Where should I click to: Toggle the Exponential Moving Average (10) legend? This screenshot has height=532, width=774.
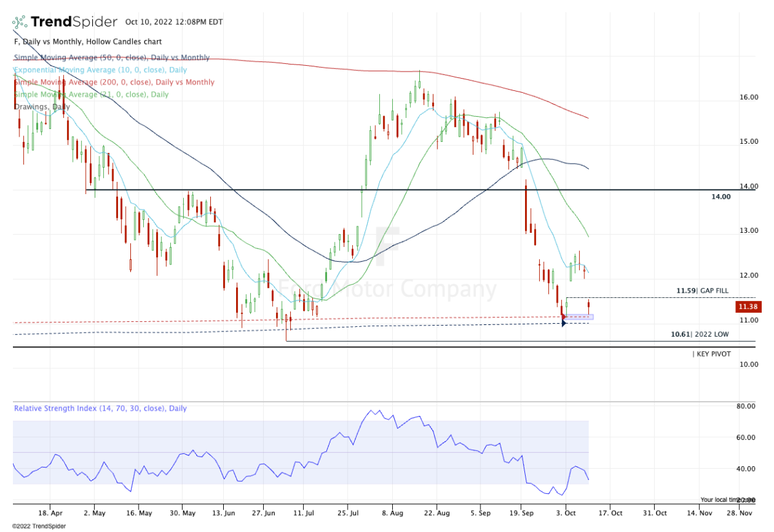100,70
